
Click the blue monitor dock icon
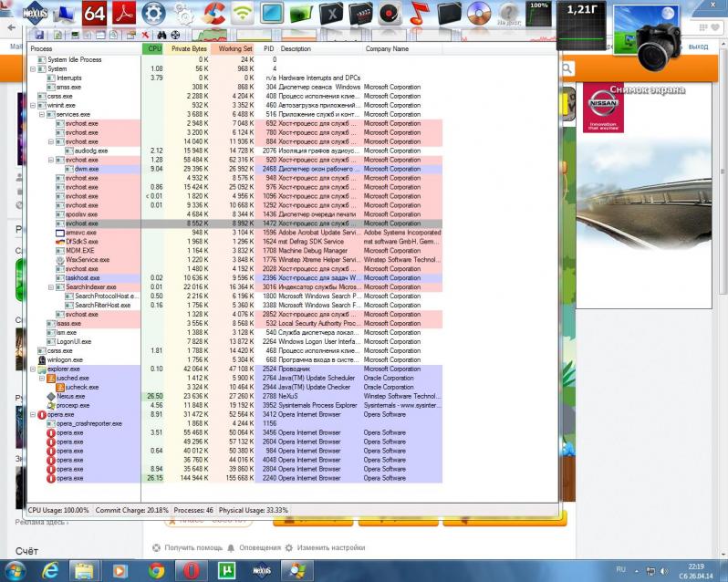[x=272, y=13]
